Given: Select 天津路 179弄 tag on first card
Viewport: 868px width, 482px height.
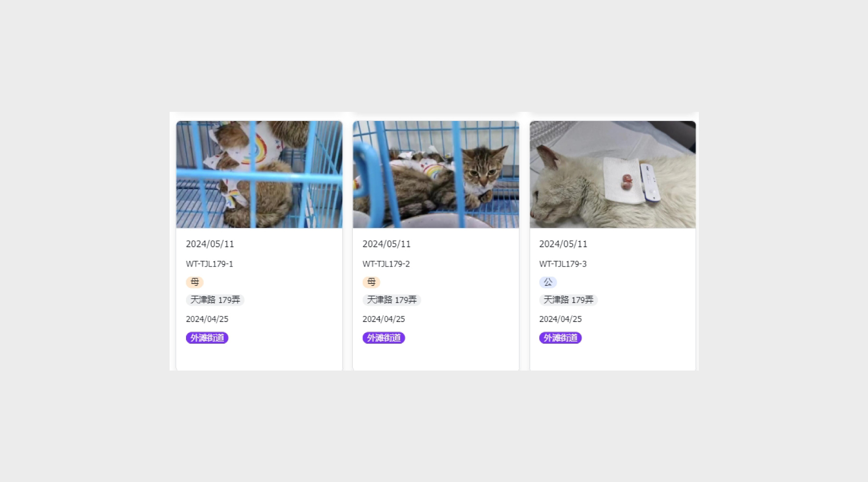Looking at the screenshot, I should coord(215,300).
